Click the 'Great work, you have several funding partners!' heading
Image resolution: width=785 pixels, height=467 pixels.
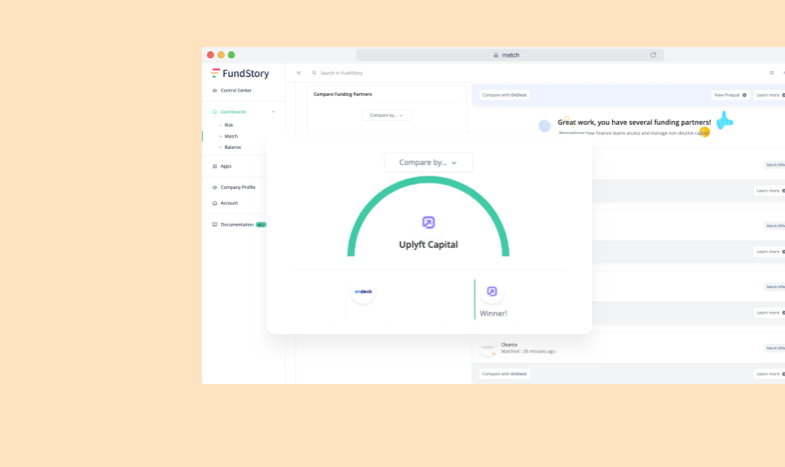tap(634, 122)
